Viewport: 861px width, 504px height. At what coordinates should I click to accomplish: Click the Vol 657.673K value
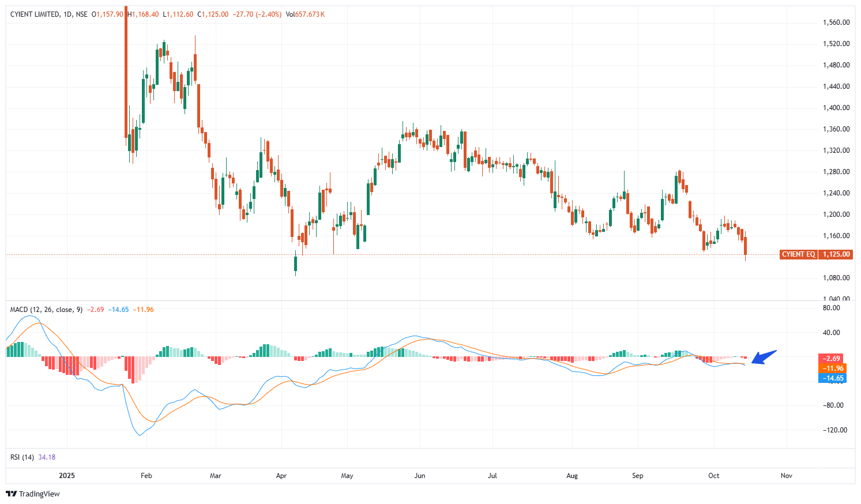(x=305, y=14)
